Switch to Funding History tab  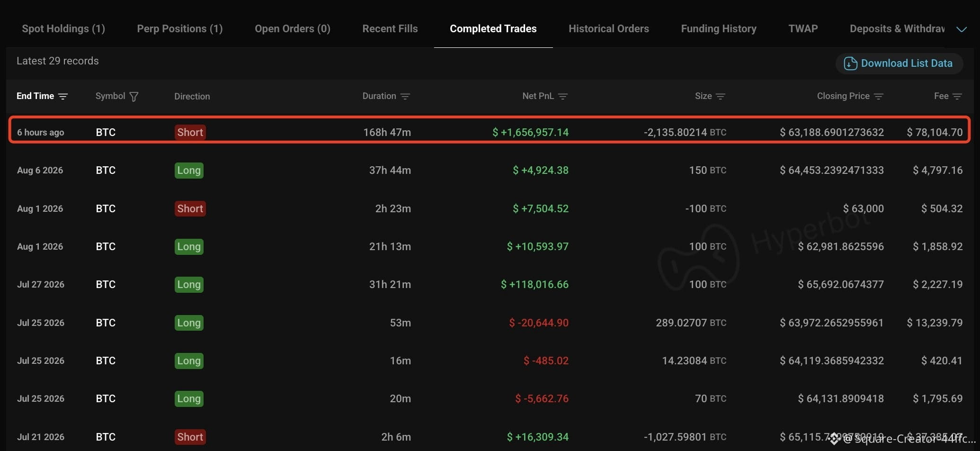719,28
